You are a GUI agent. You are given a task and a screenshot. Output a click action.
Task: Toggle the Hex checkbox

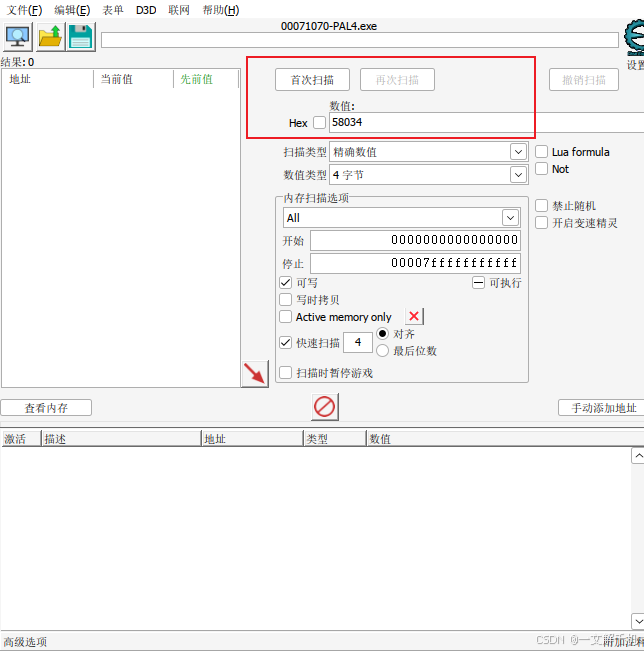pos(319,122)
